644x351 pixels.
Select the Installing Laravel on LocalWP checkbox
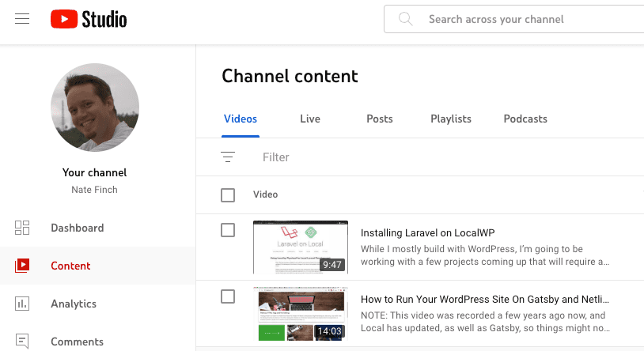tap(228, 230)
